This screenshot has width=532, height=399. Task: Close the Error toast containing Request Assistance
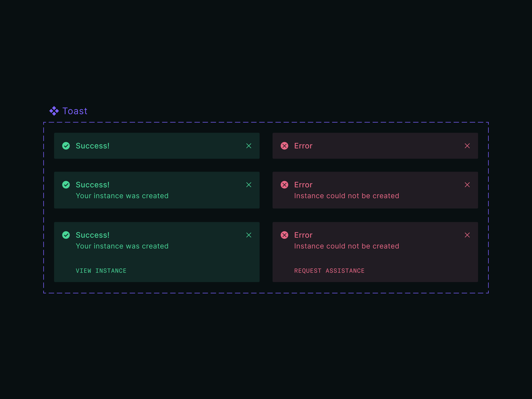pos(467,235)
